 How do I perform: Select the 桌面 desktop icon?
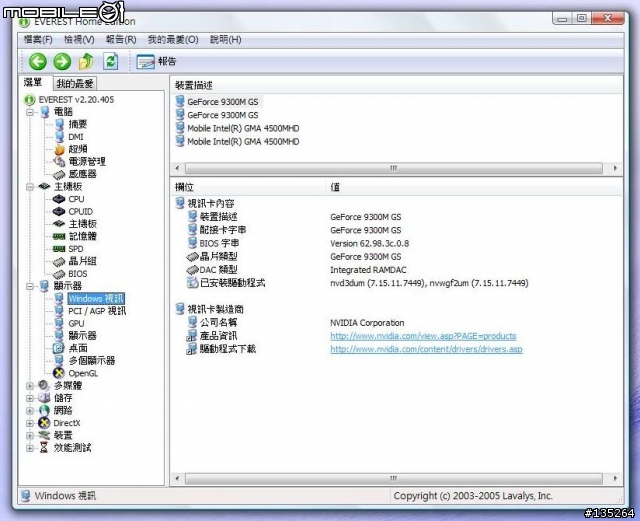coord(59,348)
